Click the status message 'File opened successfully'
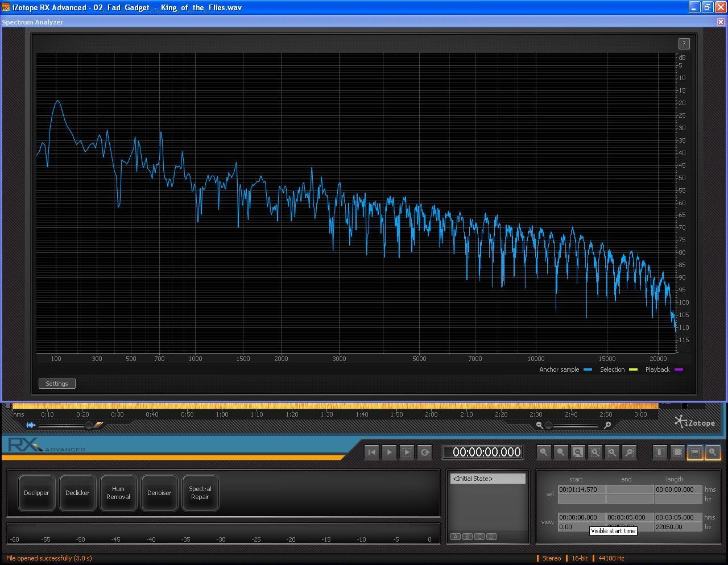This screenshot has width=728, height=565. click(49, 558)
